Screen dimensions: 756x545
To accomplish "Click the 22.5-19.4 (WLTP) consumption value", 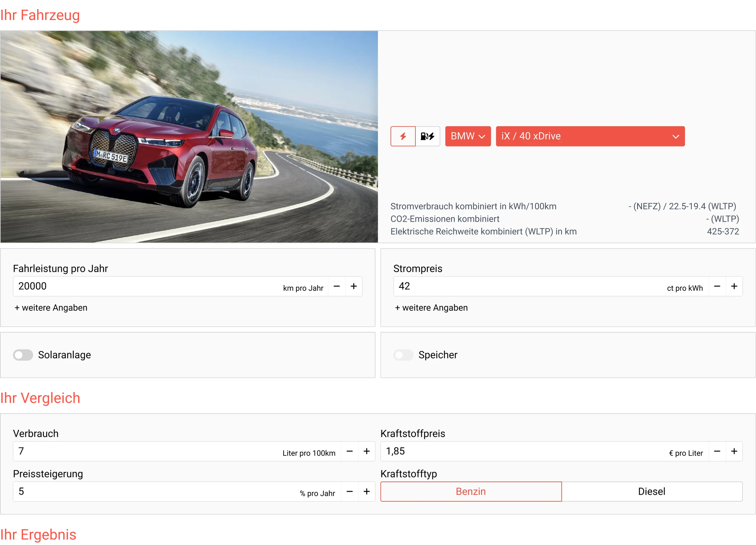I will (x=702, y=206).
